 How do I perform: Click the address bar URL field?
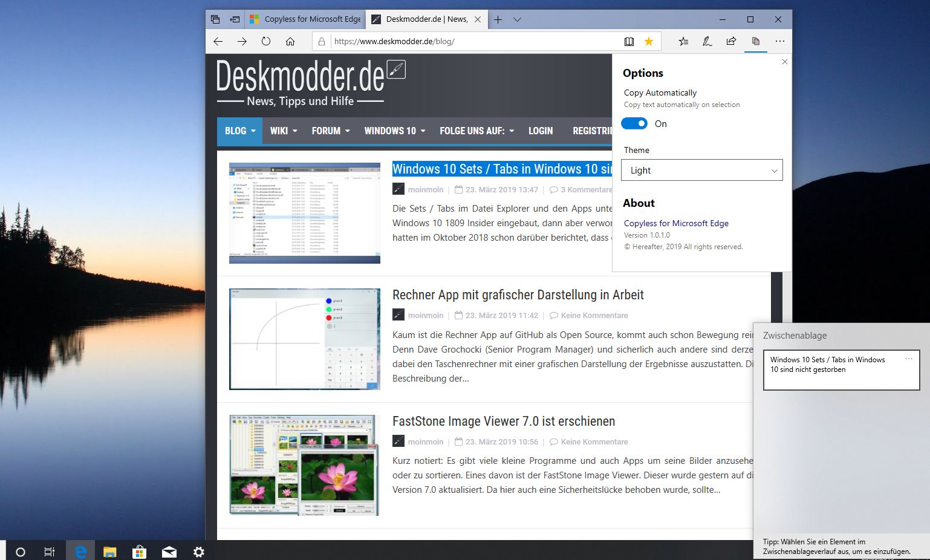472,41
